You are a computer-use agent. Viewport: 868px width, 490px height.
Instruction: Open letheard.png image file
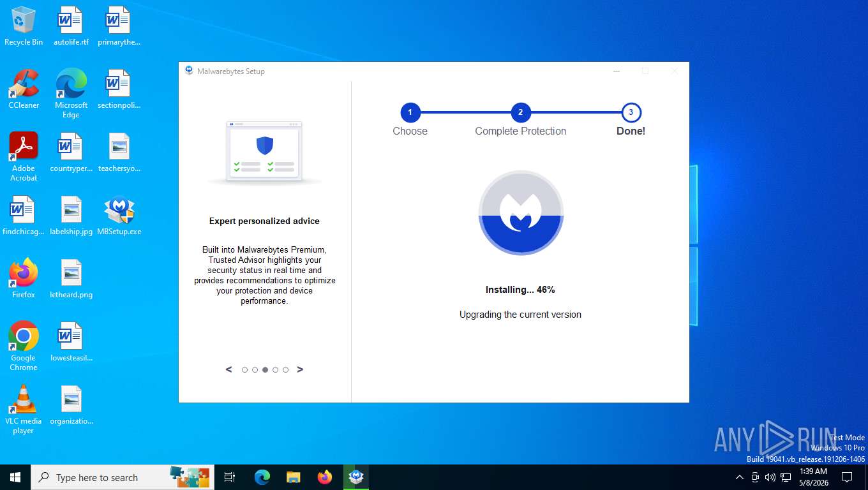pos(71,278)
